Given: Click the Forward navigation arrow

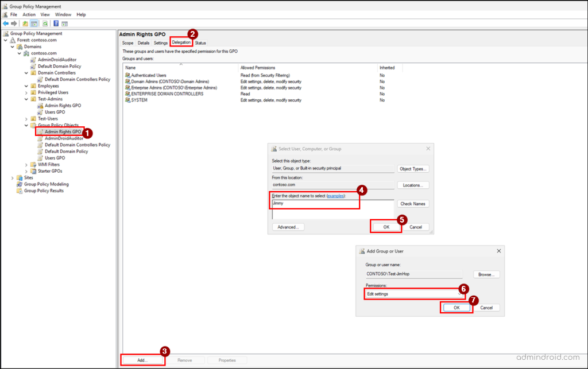Looking at the screenshot, I should pyautogui.click(x=14, y=22).
